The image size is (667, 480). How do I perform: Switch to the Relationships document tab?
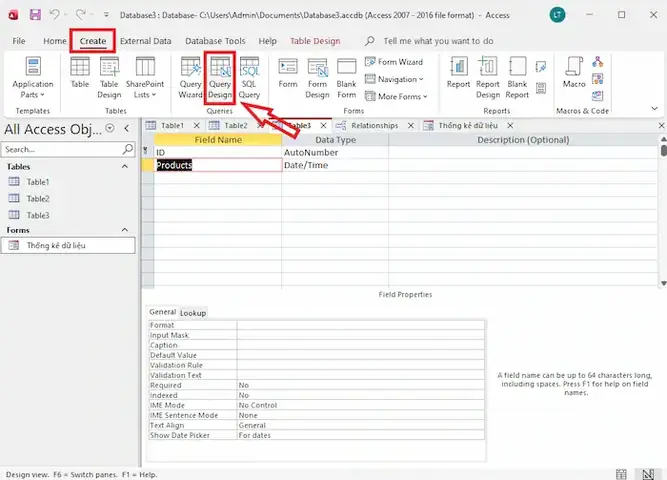point(374,126)
